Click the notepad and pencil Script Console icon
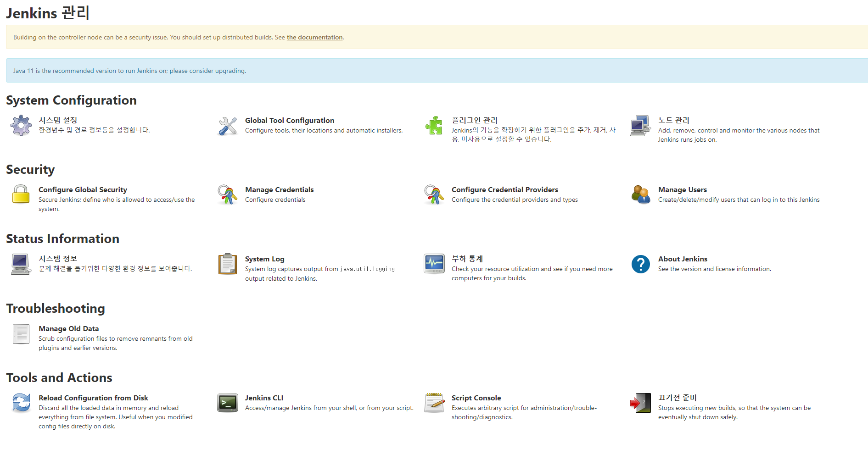Viewport: 868px width, 460px height. 434,403
